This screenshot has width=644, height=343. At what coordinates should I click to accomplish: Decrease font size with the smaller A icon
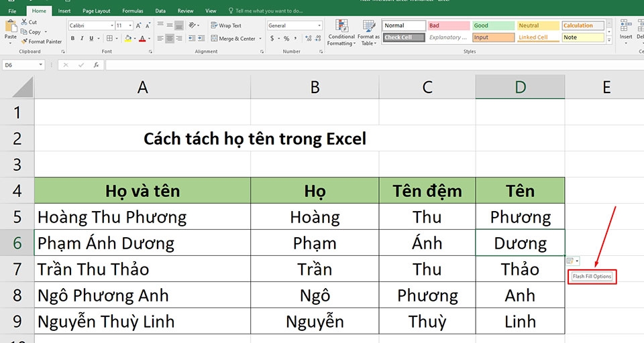[148, 25]
